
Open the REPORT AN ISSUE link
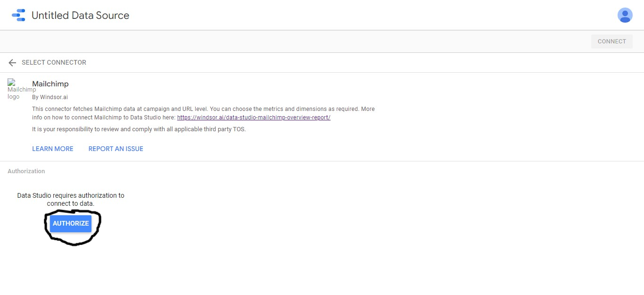[x=116, y=149]
